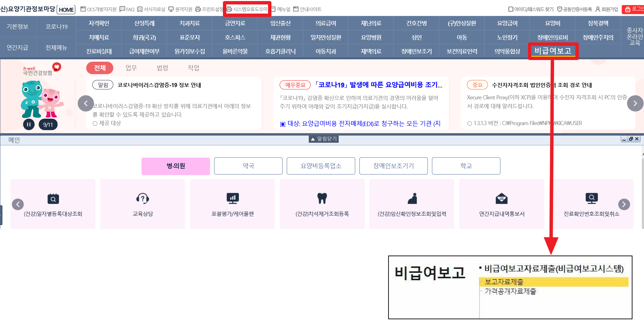644x324 pixels.
Task: Open the 비급여보고 menu item
Action: [553, 51]
